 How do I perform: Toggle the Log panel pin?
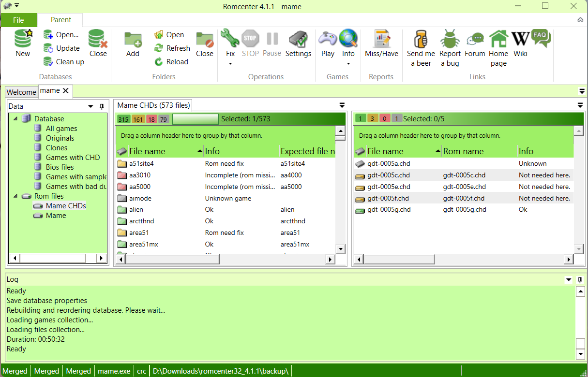(580, 280)
